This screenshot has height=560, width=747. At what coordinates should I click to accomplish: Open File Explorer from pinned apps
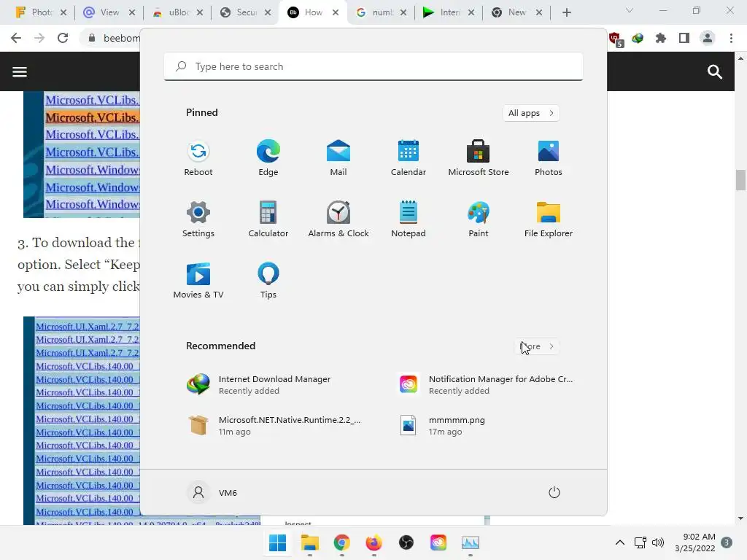pos(549,219)
